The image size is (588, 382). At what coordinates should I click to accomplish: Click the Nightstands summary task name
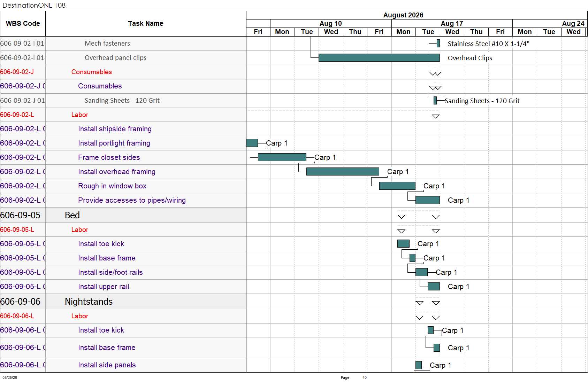point(89,302)
